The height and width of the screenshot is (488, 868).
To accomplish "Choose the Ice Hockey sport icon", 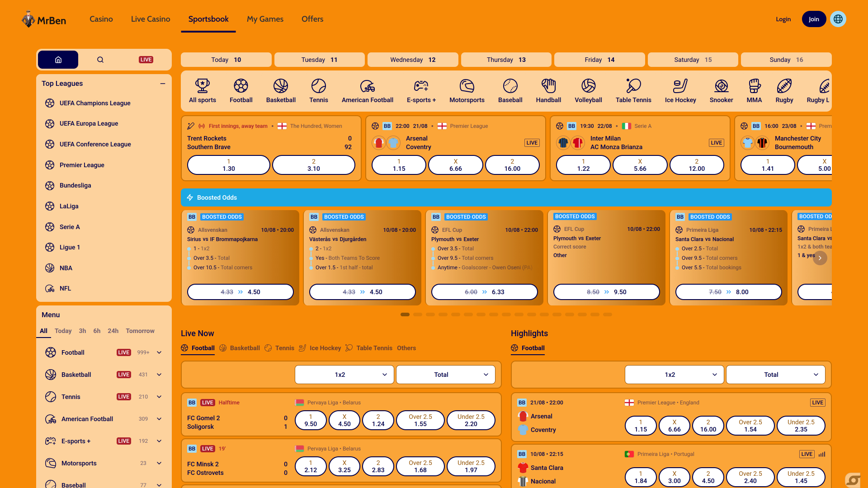I will click(x=680, y=86).
